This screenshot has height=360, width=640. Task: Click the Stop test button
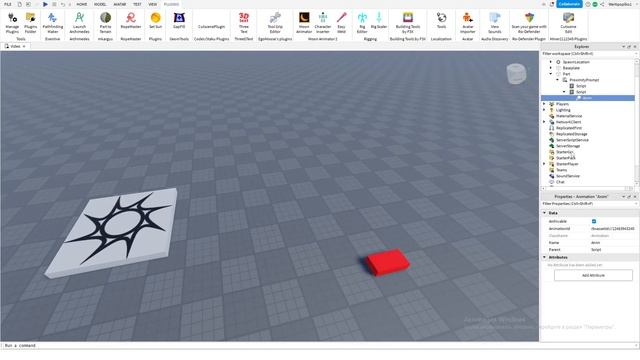point(54,4)
